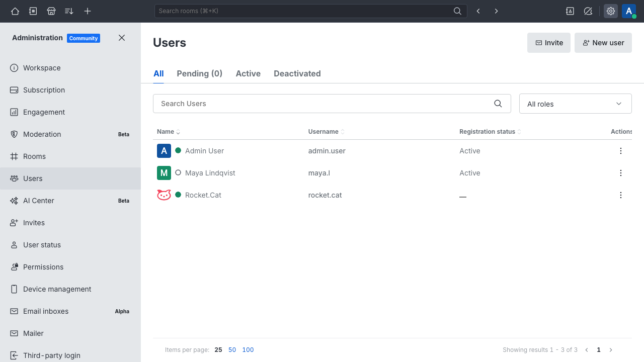Open the Administration gear icon
644x362 pixels.
(611, 11)
